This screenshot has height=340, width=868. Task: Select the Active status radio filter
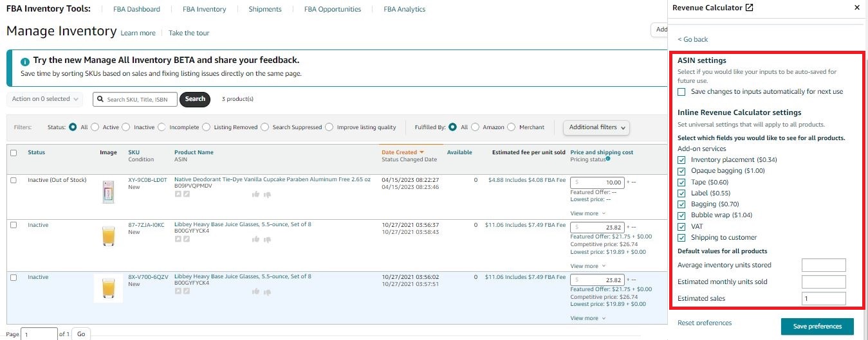[95, 127]
